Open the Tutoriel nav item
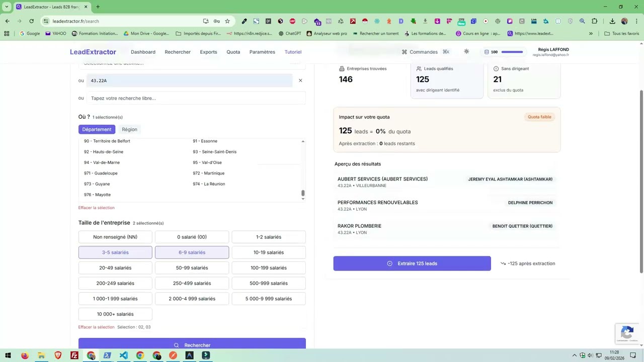The width and height of the screenshot is (644, 362). (x=293, y=52)
